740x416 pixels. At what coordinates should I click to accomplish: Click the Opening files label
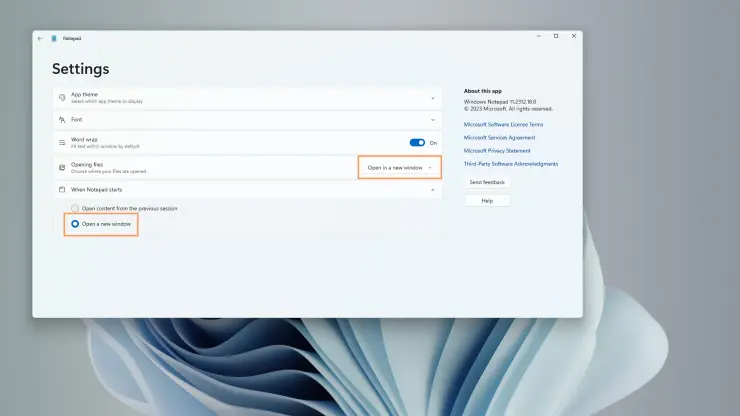[x=87, y=165]
